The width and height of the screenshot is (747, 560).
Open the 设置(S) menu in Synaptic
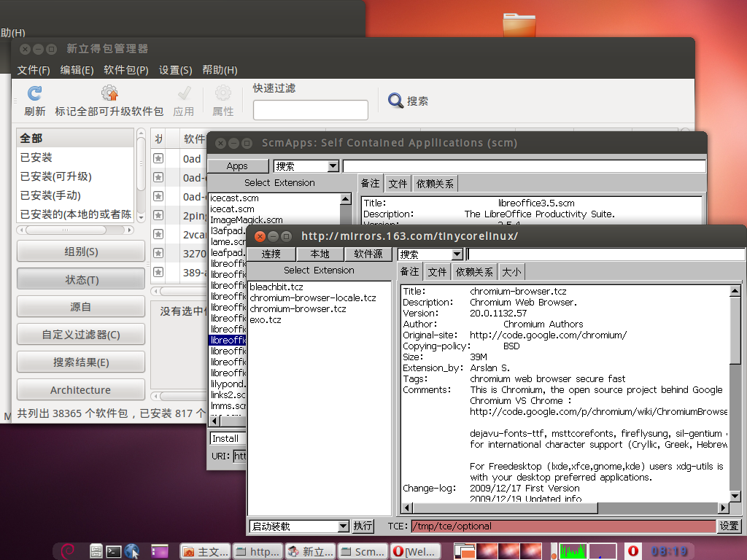click(x=175, y=70)
